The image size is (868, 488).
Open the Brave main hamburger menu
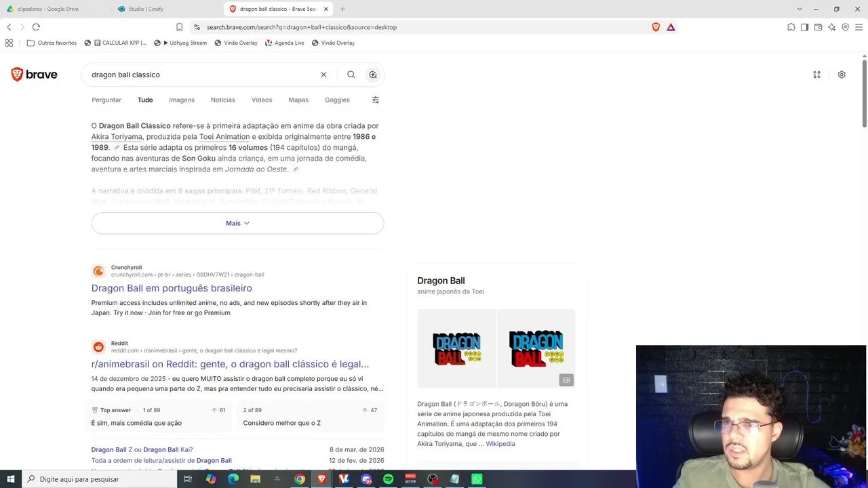859,27
